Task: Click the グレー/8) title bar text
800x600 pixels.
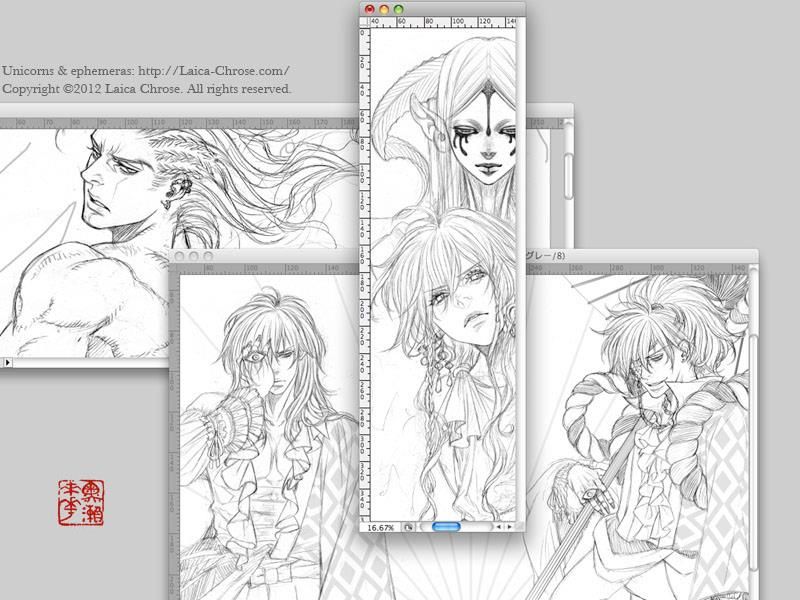Action: pos(545,256)
